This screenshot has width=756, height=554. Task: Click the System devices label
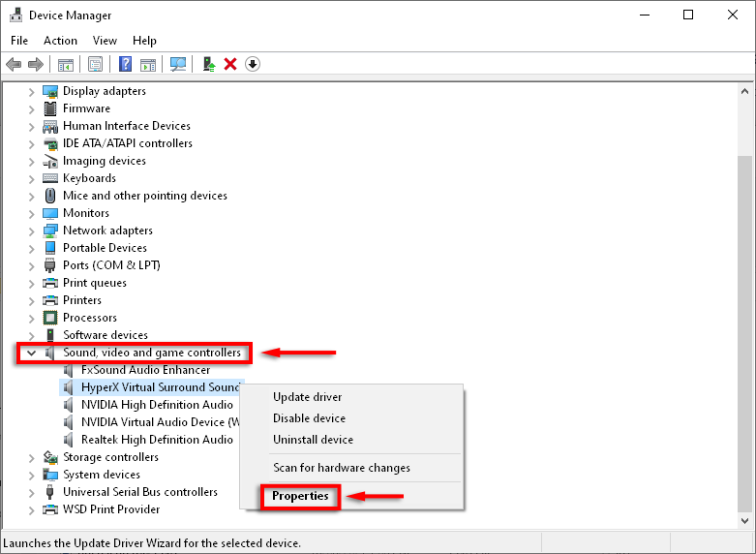102,475
